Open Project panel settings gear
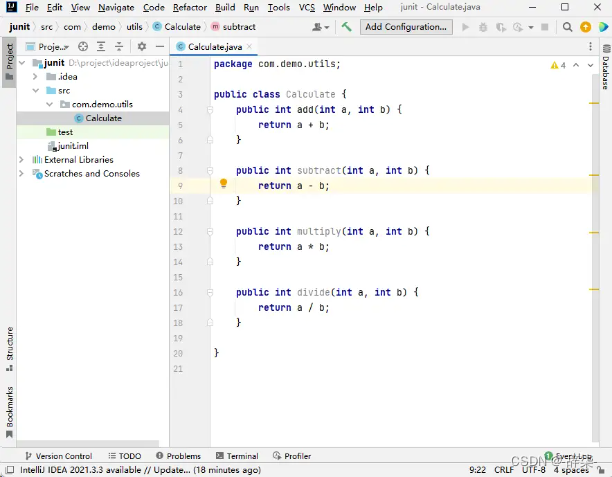612x477 pixels. click(x=142, y=47)
